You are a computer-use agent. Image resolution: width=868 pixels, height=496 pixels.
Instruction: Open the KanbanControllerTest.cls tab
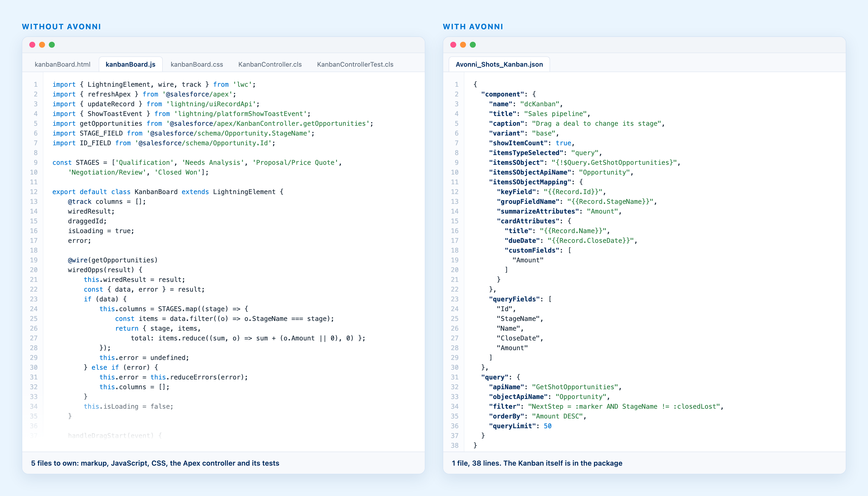pos(355,65)
